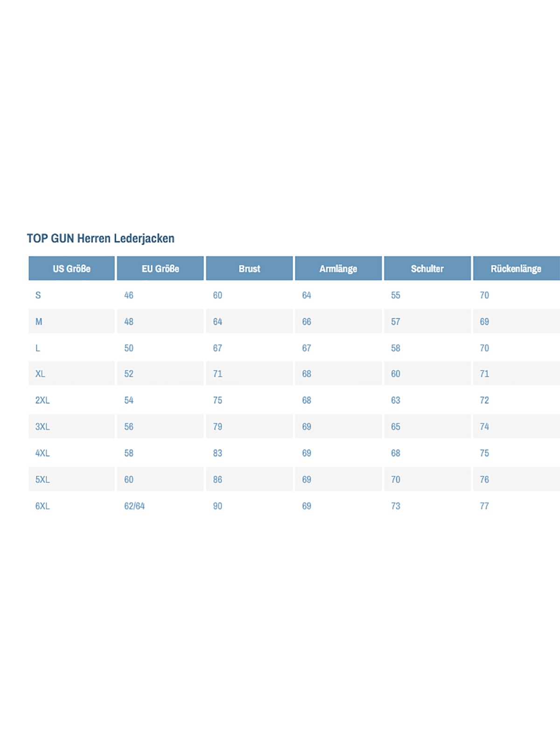Select the Brust column header
The height and width of the screenshot is (747, 560).
[x=249, y=268]
